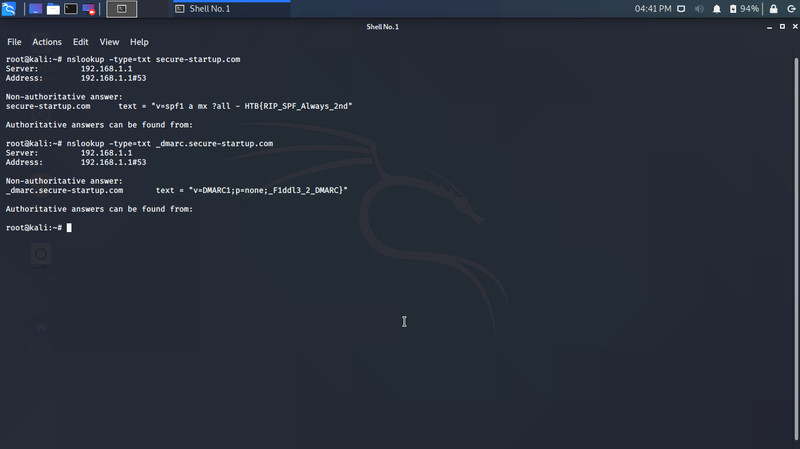Launch the terminal emulator from panel
The width and height of the screenshot is (800, 449).
71,9
